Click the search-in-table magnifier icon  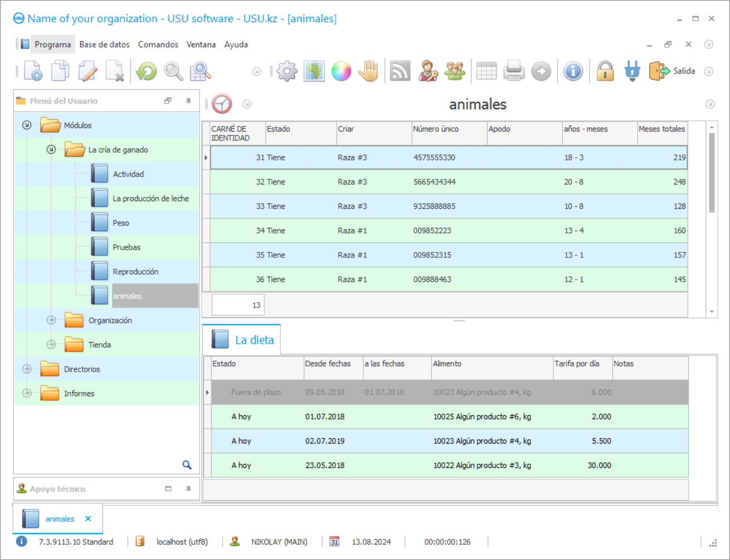(201, 71)
